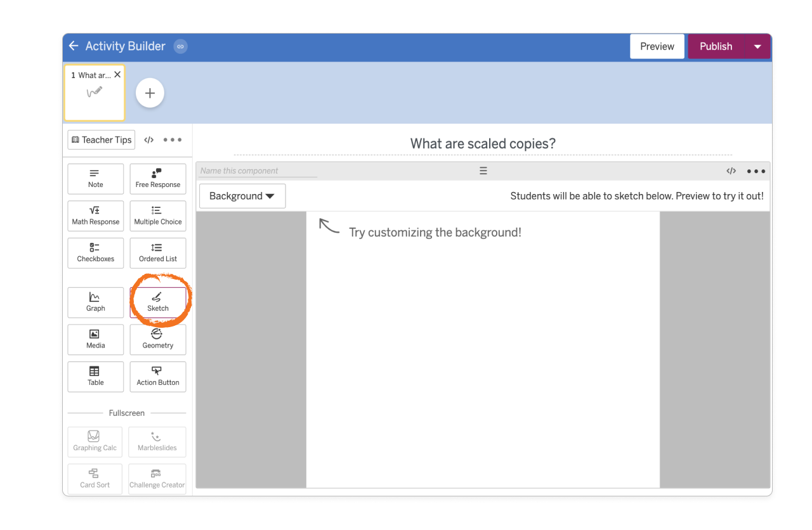
Task: Select the Marbleslides fullscreen tool
Action: (x=157, y=442)
